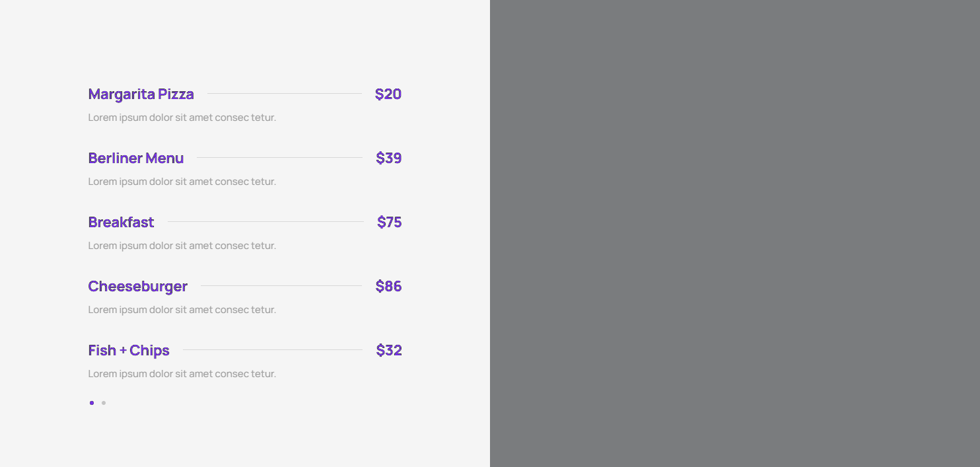Screen dimensions: 980x467
Task: Select the Breakfast menu heading
Action: (x=121, y=223)
